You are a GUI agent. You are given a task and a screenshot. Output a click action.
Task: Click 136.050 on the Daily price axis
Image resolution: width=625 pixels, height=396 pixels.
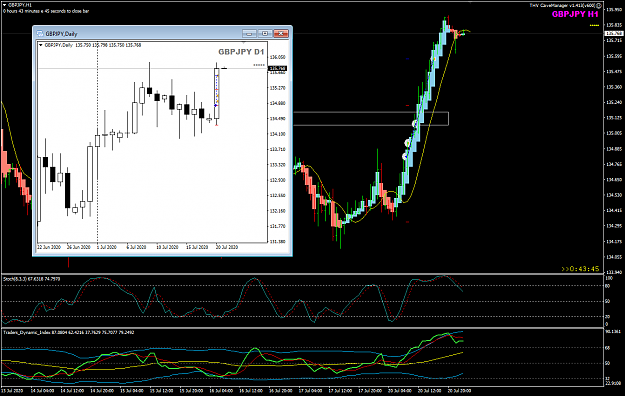(x=278, y=57)
